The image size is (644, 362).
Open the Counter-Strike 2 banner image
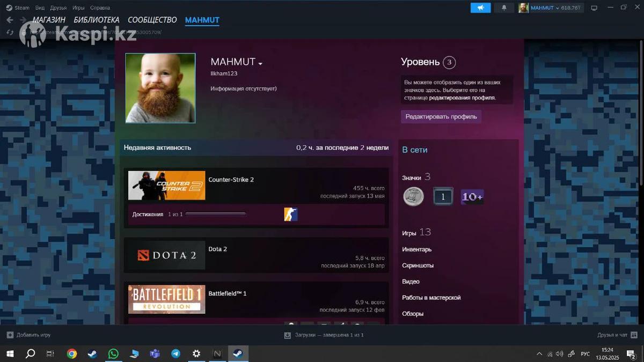click(166, 186)
